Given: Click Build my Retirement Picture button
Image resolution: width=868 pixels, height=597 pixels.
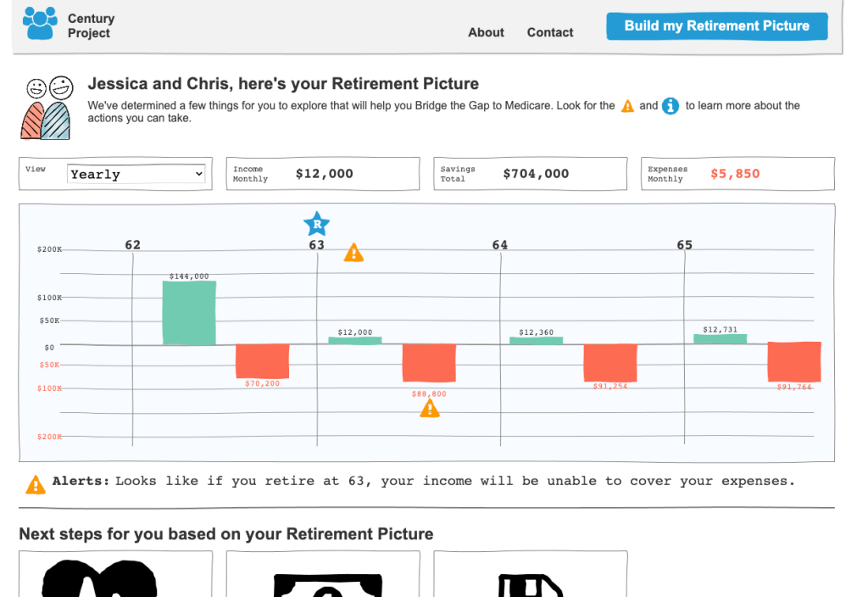Looking at the screenshot, I should coord(716,26).
